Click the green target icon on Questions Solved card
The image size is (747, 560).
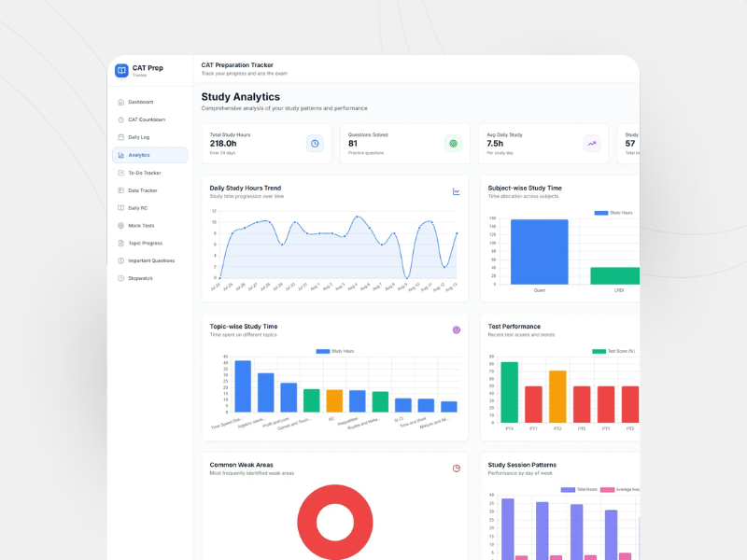[453, 143]
